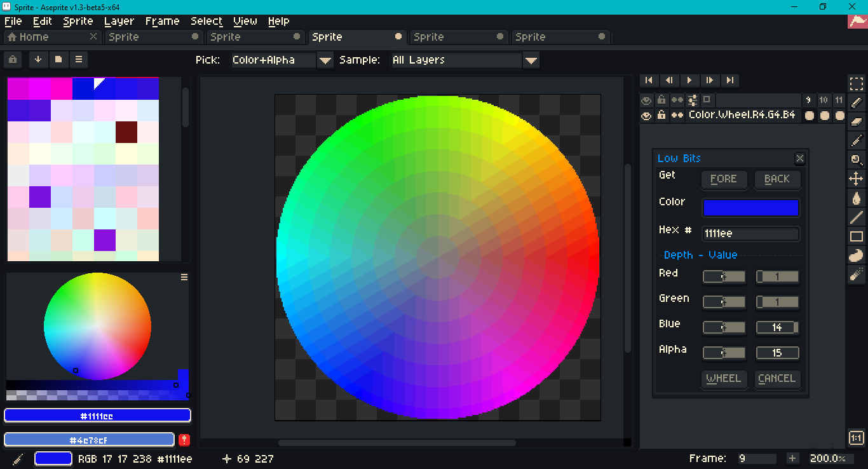Open the Pick Color+Alpha dropdown

pos(325,60)
